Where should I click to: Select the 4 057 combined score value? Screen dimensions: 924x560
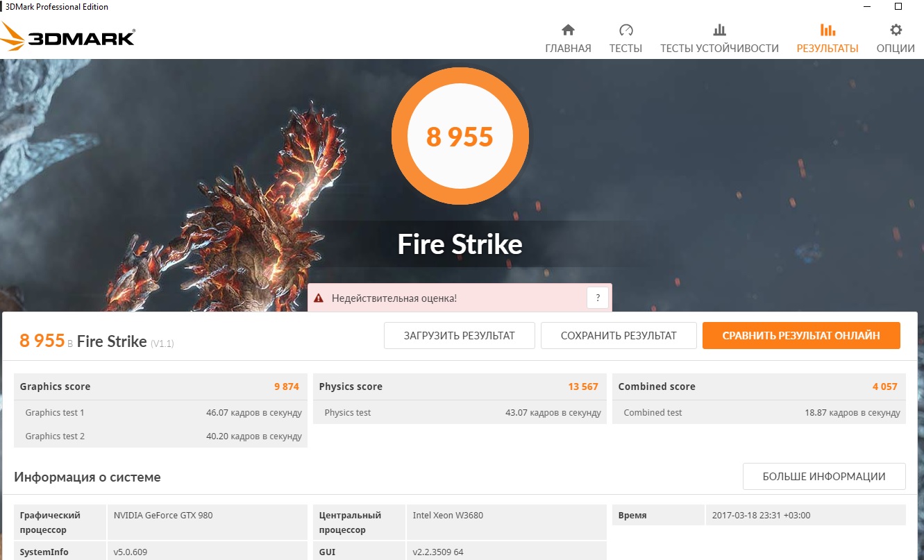(x=885, y=387)
